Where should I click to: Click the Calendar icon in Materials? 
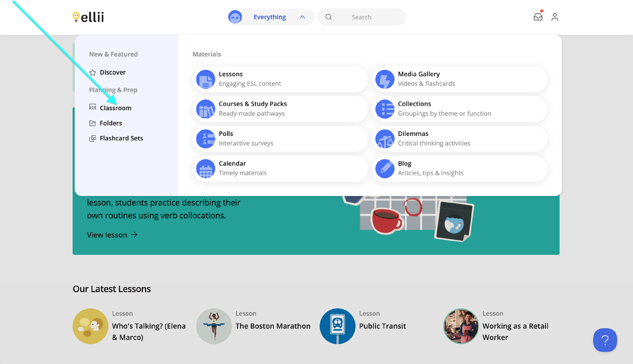pos(206,169)
